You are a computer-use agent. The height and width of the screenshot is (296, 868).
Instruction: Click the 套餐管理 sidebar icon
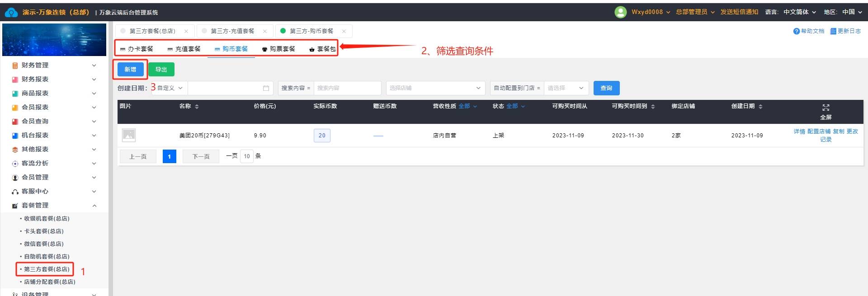tap(15, 206)
